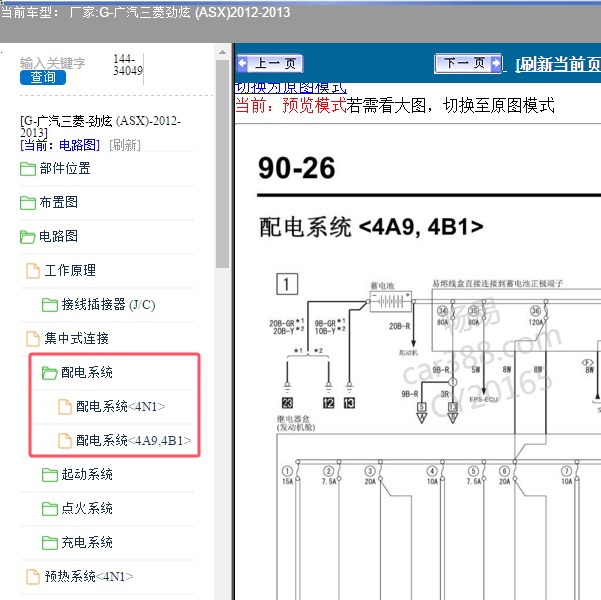The width and height of the screenshot is (601, 600).
Task: Click the folder icon beside 起动系统
Action: [50, 475]
